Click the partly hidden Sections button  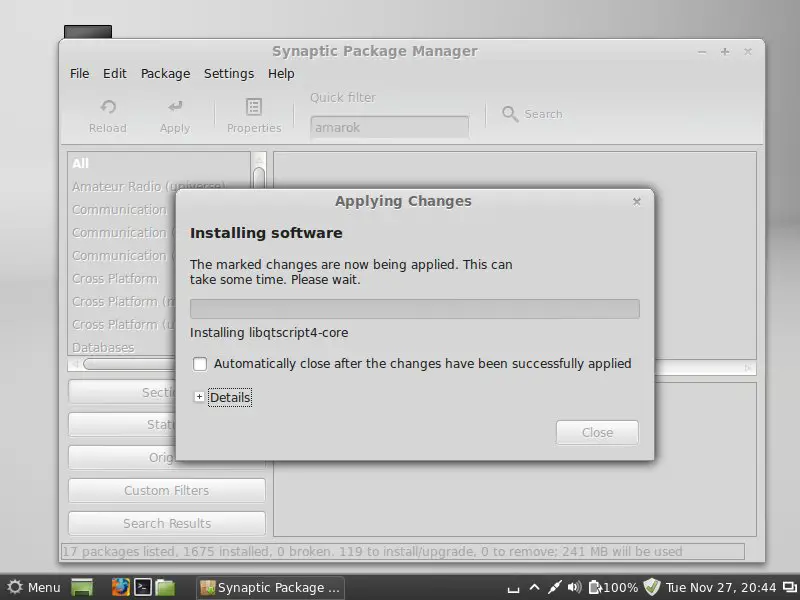(122, 392)
